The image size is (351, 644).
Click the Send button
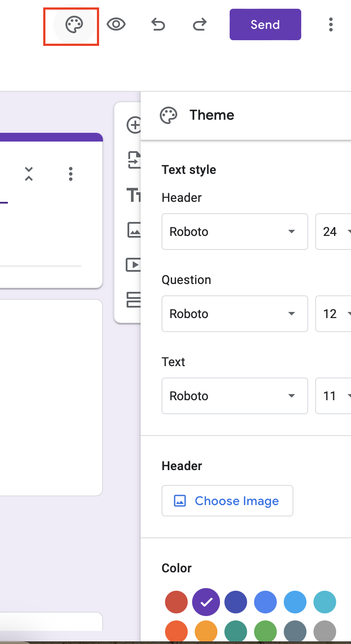tap(265, 24)
